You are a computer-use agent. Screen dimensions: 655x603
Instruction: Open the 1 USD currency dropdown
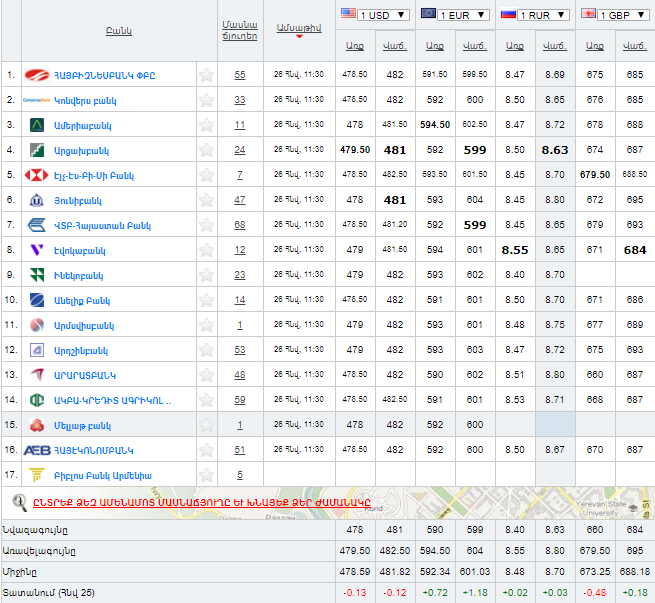(383, 15)
